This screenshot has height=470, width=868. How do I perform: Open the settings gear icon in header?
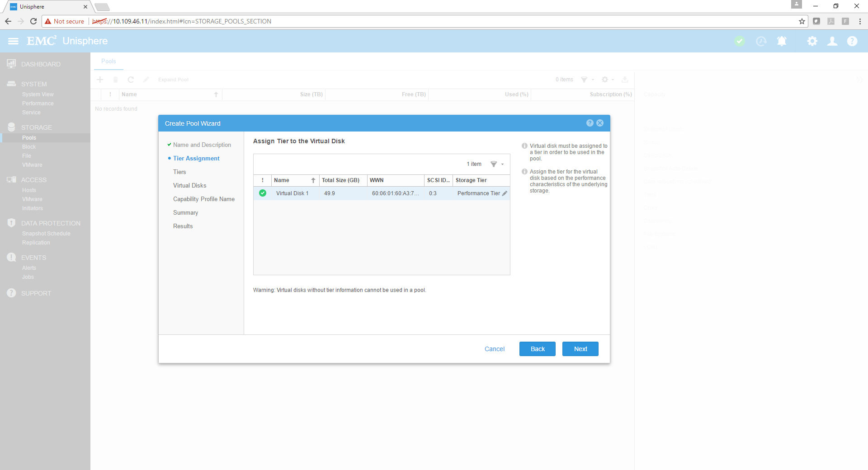[812, 41]
